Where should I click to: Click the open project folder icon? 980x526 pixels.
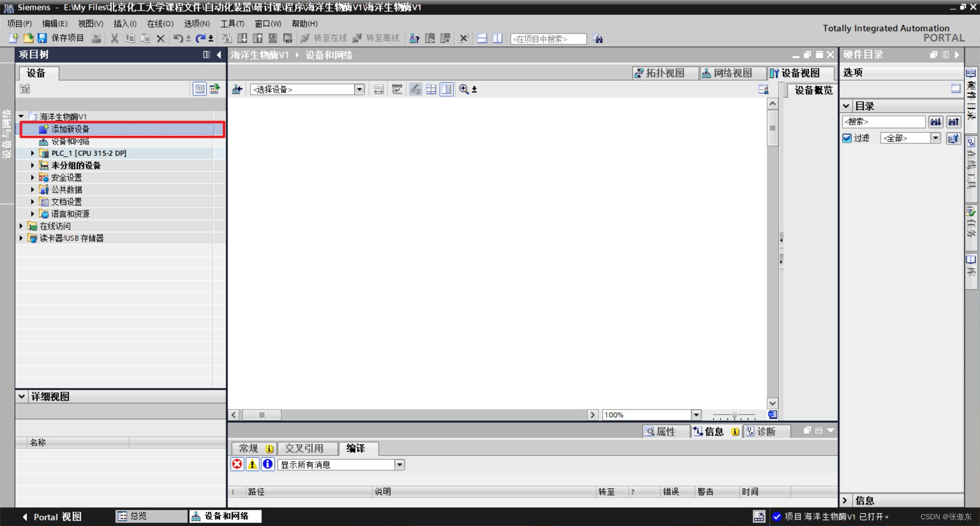(29, 38)
